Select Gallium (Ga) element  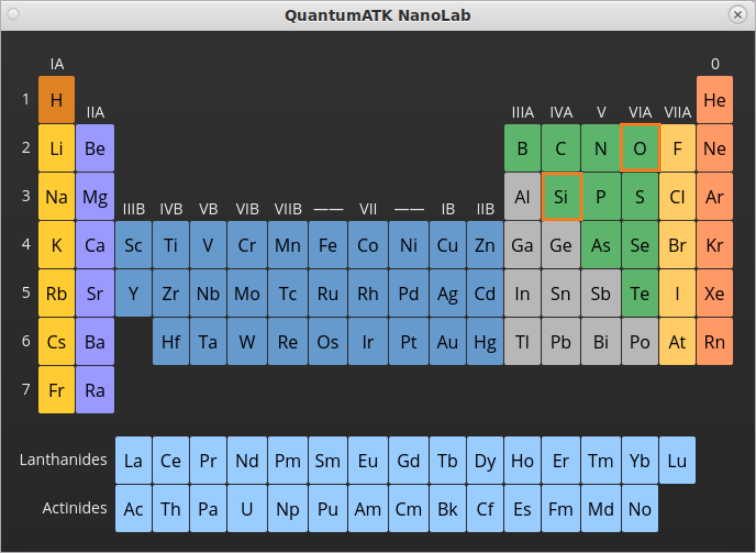(522, 245)
